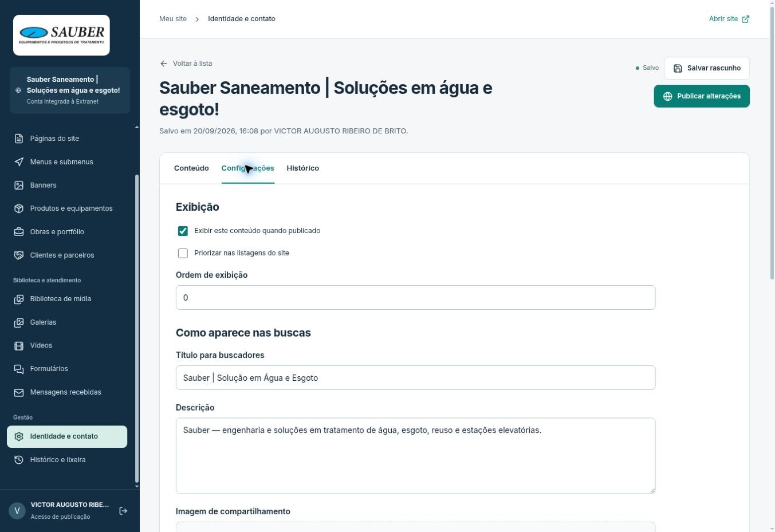Click Publicar alterações button
The width and height of the screenshot is (775, 532).
coord(702,96)
